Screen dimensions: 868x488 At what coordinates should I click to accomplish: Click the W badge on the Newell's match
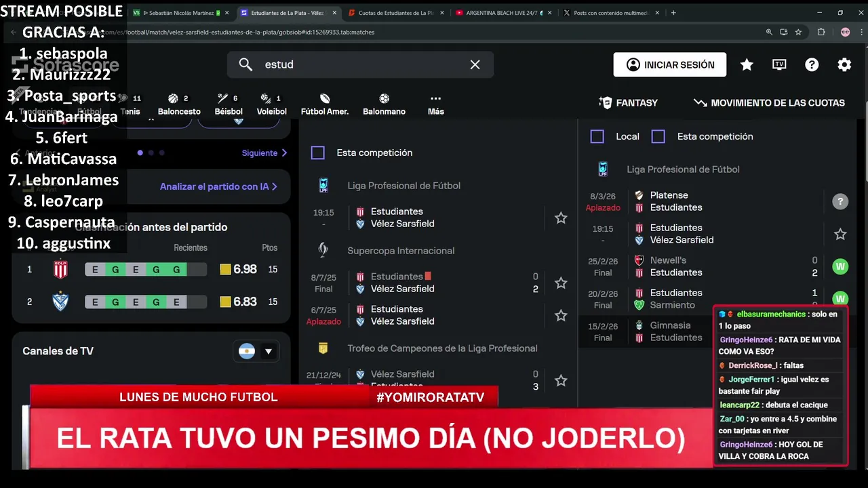point(840,266)
